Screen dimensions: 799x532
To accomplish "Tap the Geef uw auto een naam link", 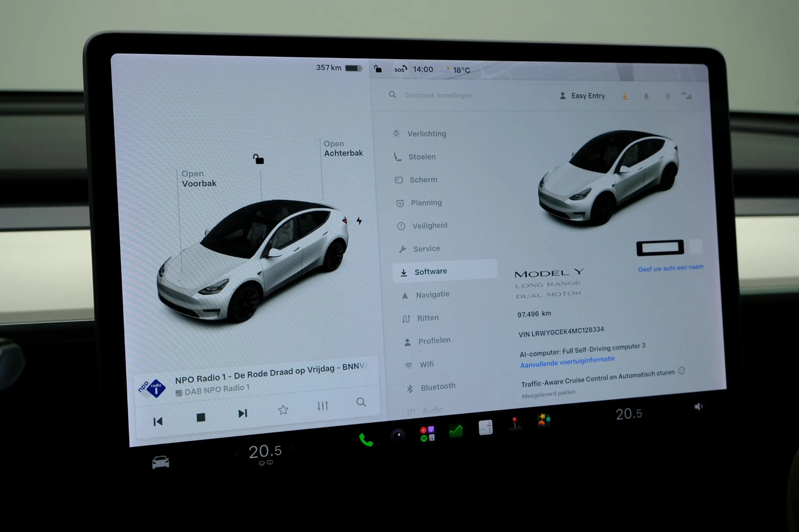I will [x=670, y=268].
